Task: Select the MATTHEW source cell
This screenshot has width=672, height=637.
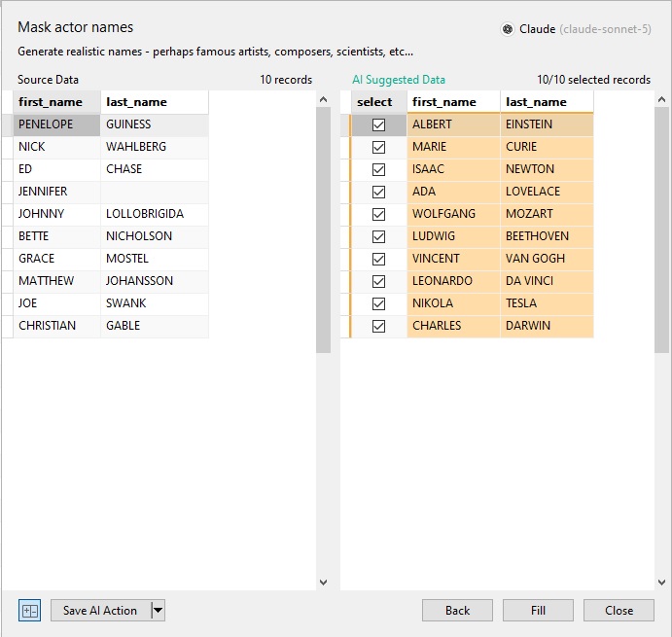Action: (x=57, y=281)
